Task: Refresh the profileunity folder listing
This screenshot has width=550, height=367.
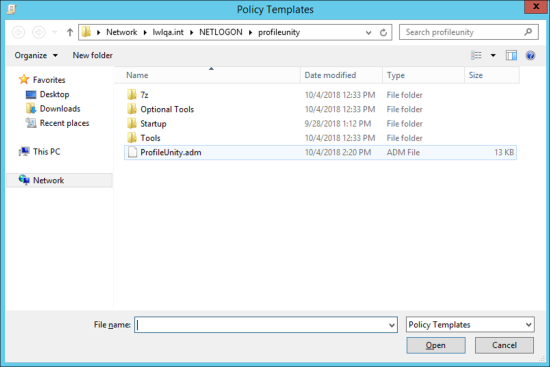Action: click(383, 33)
